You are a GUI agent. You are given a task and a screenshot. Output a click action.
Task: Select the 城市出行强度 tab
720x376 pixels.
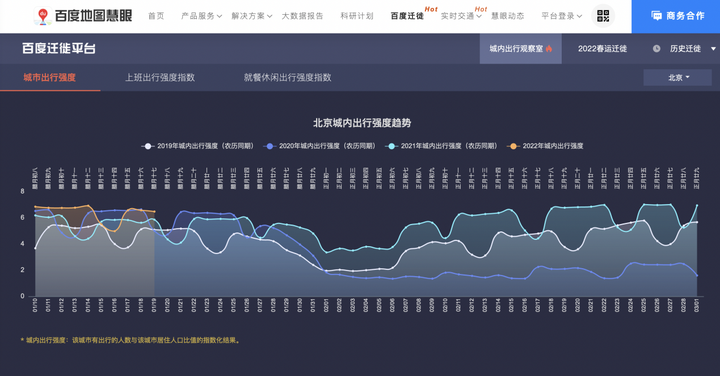point(50,78)
